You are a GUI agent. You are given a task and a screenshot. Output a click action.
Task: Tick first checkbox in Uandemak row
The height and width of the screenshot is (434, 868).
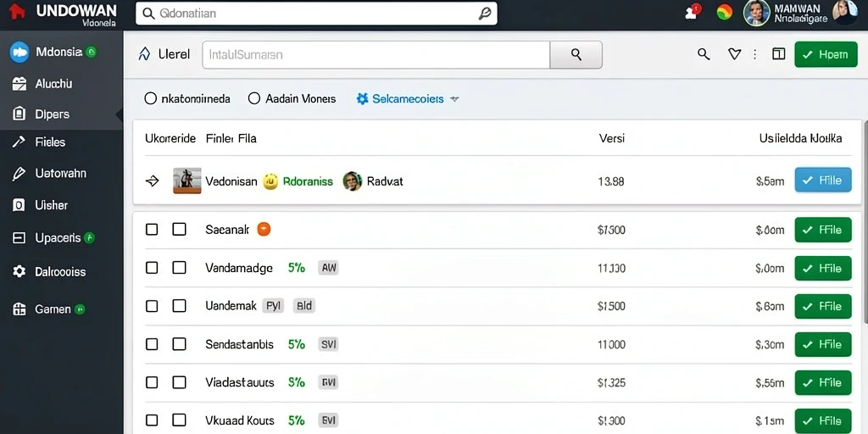pyautogui.click(x=152, y=306)
